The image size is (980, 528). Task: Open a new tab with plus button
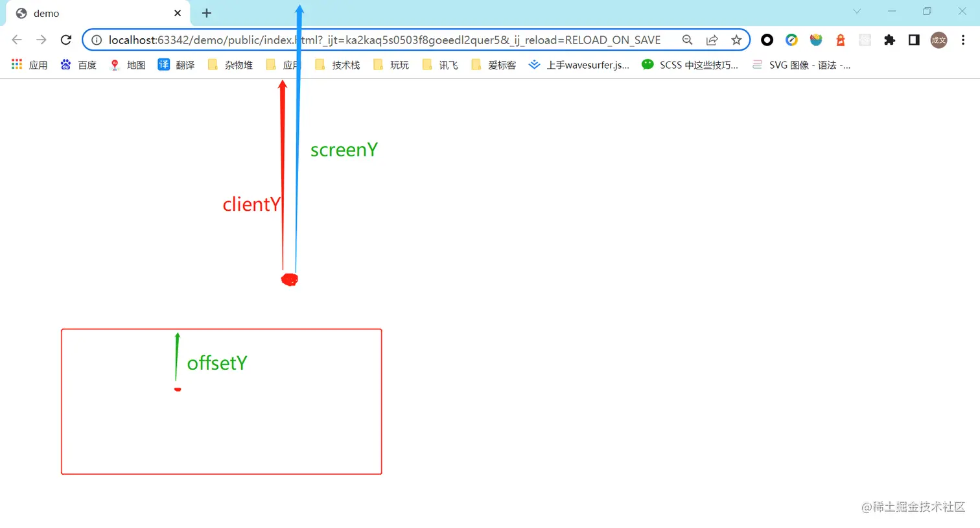[x=207, y=13]
